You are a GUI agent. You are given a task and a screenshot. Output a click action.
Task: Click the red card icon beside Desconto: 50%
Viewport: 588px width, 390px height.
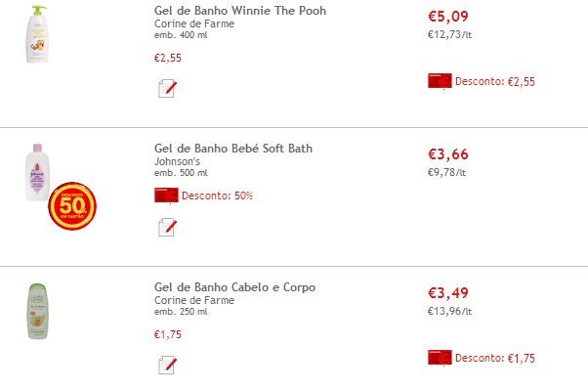point(166,195)
